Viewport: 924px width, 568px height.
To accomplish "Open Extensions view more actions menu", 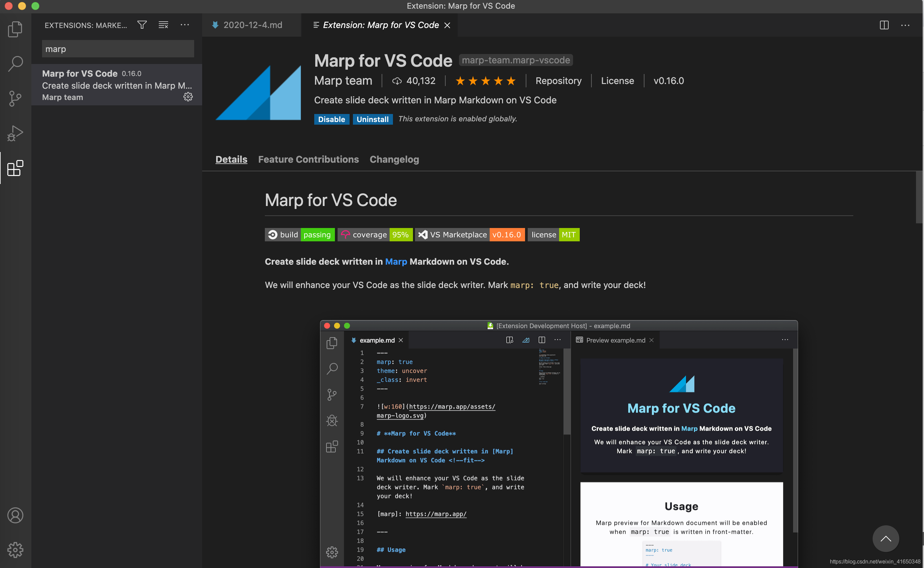I will tap(184, 25).
